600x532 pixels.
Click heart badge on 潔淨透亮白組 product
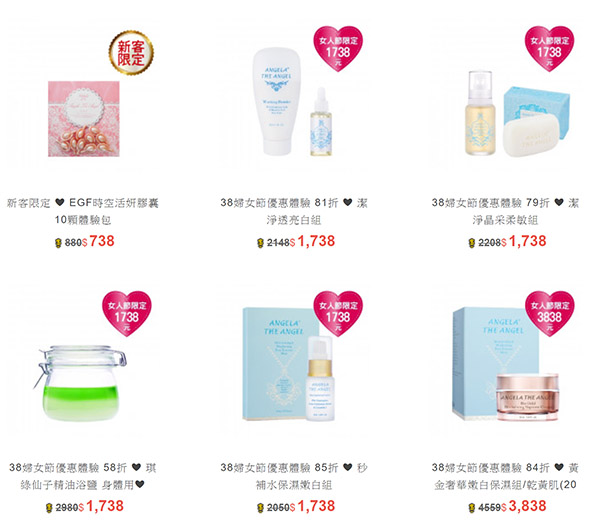pos(338,48)
